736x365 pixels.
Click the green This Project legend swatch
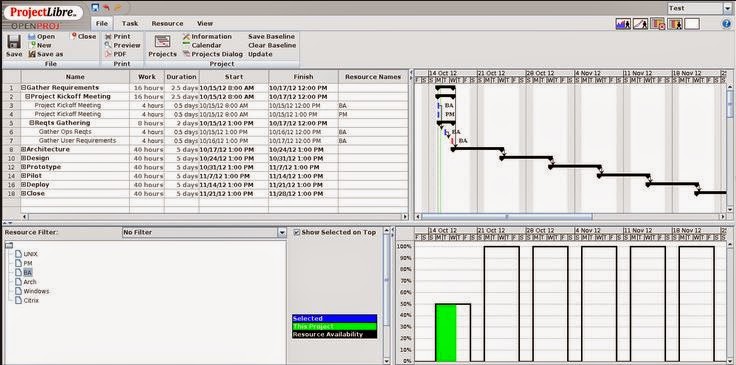tap(334, 327)
